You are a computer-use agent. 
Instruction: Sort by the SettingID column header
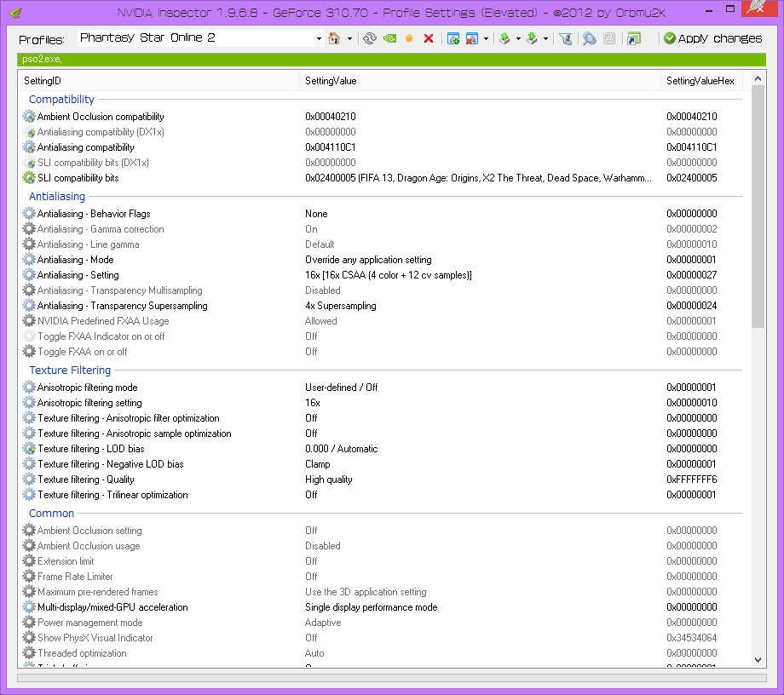pyautogui.click(x=159, y=81)
